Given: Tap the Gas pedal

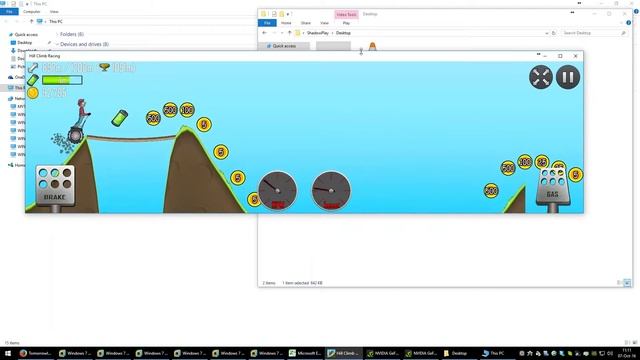Looking at the screenshot, I should [552, 186].
